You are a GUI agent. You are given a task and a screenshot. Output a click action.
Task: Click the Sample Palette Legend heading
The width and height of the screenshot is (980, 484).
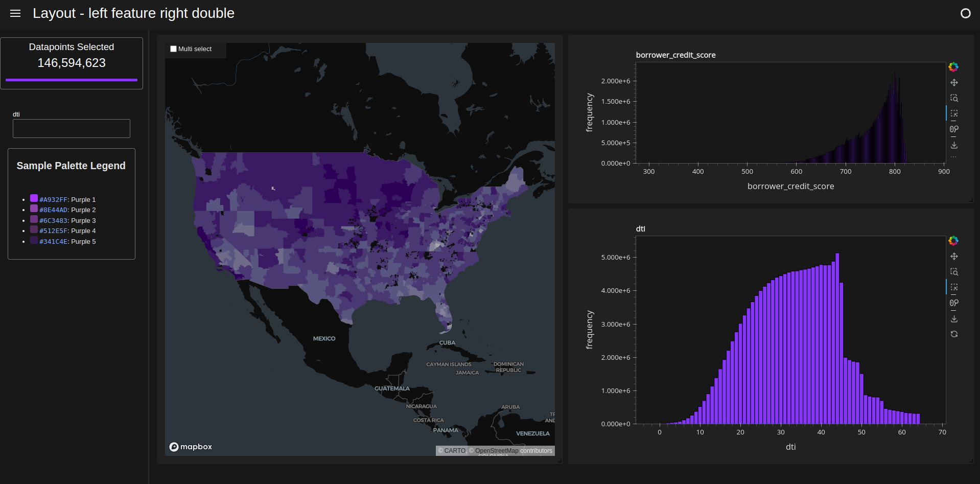(x=71, y=166)
